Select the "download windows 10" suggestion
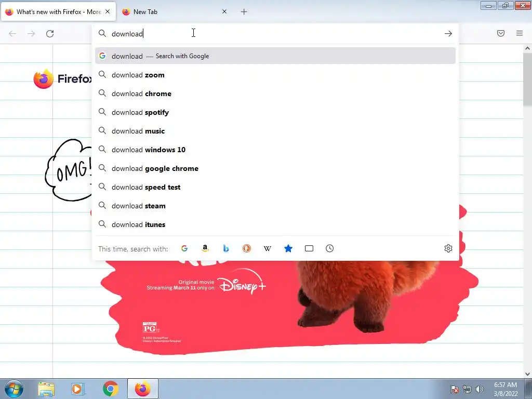This screenshot has height=399, width=532. point(275,150)
